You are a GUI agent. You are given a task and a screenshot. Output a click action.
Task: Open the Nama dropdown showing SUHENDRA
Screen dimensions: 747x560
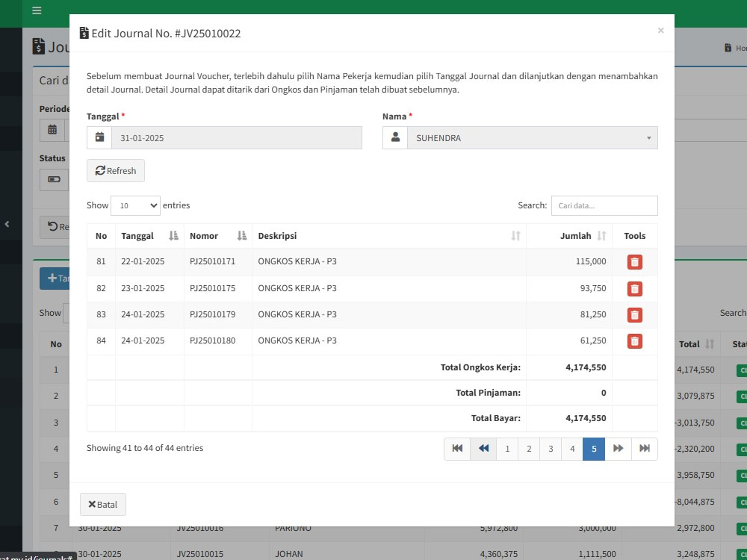pos(532,137)
